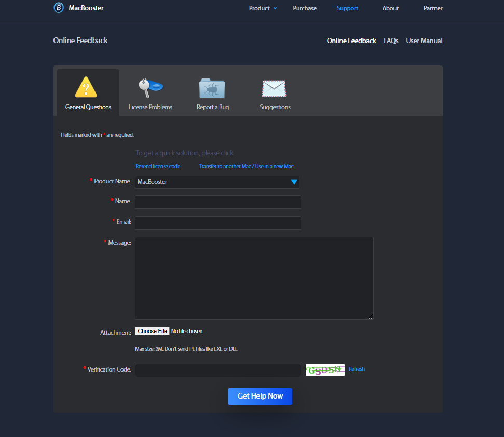Click the Online Feedback page heading
Screen dimensions: 504x437
(80, 41)
